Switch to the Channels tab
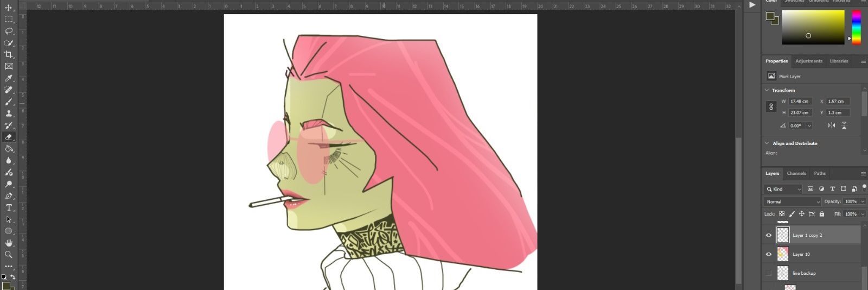This screenshot has height=290, width=868. tap(796, 173)
